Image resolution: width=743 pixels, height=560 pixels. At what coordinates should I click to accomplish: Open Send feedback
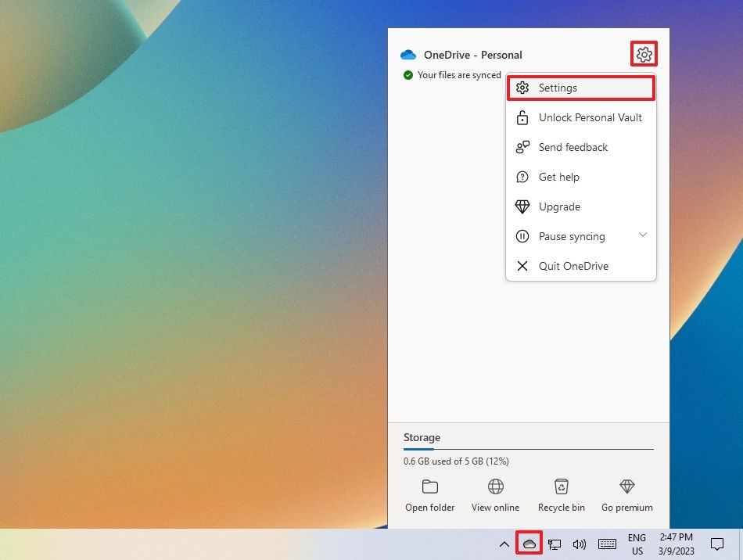tap(573, 147)
